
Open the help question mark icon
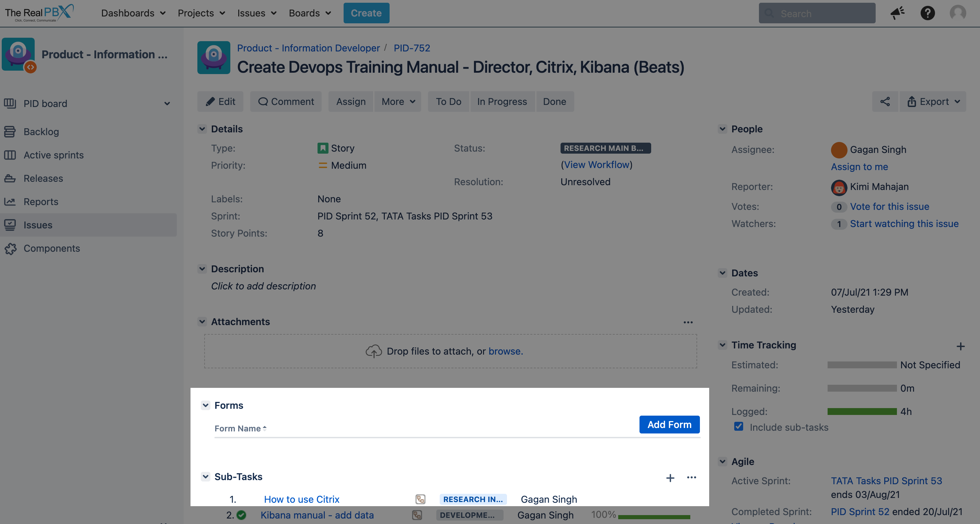[x=927, y=13]
